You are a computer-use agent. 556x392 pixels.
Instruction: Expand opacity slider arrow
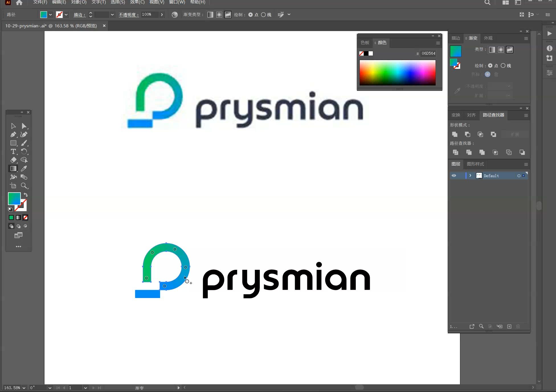pos(162,15)
